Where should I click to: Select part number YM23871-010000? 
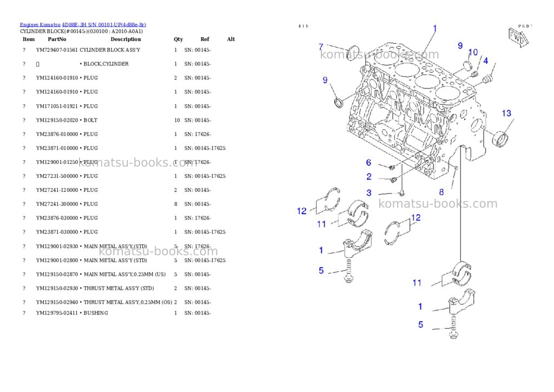pyautogui.click(x=57, y=148)
